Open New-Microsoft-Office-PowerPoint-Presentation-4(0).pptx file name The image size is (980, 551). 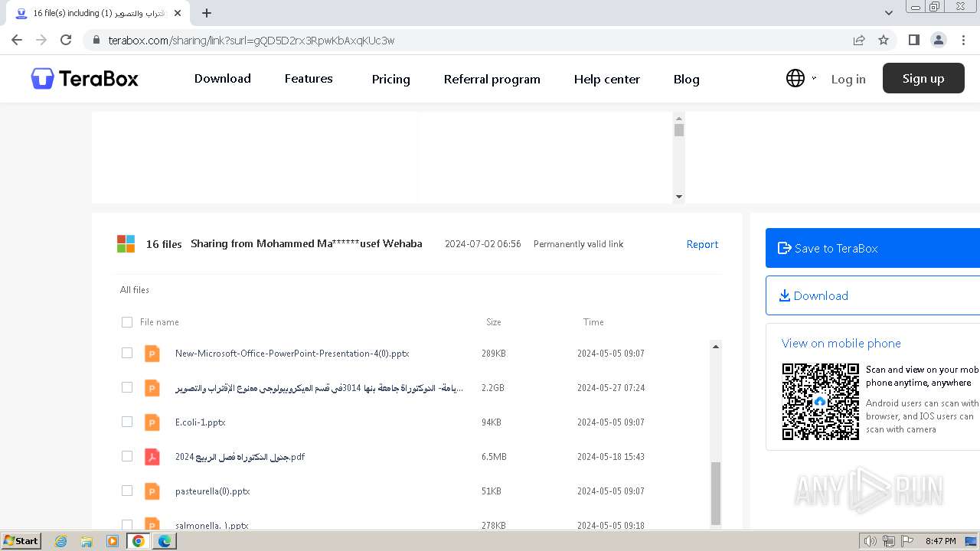(x=292, y=354)
